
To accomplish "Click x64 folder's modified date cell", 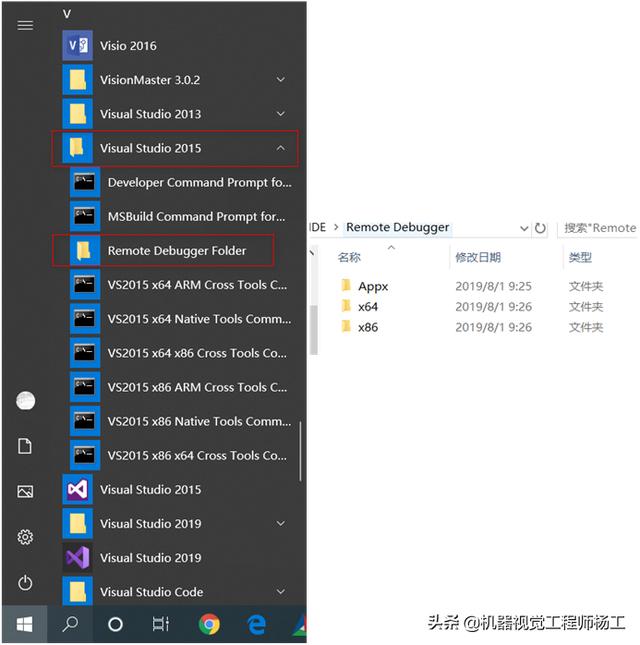I will [493, 306].
